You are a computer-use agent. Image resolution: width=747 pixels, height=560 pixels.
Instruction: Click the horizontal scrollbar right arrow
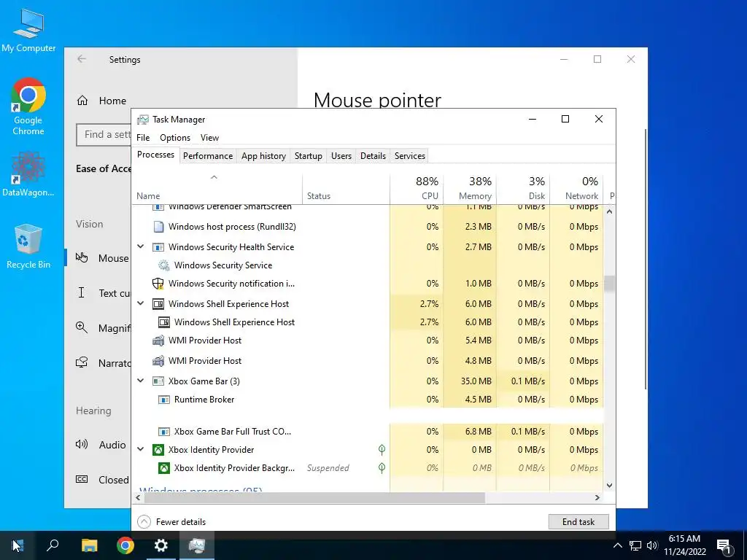click(597, 497)
